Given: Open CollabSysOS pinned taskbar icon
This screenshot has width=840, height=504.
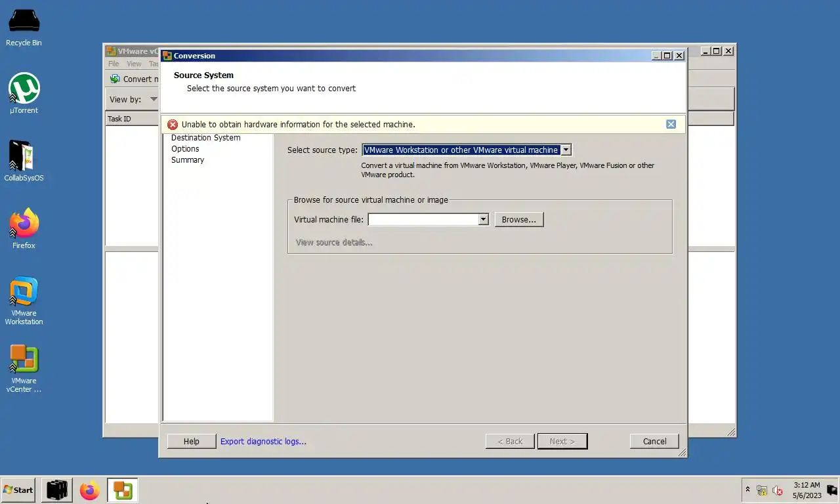Looking at the screenshot, I should pos(57,490).
